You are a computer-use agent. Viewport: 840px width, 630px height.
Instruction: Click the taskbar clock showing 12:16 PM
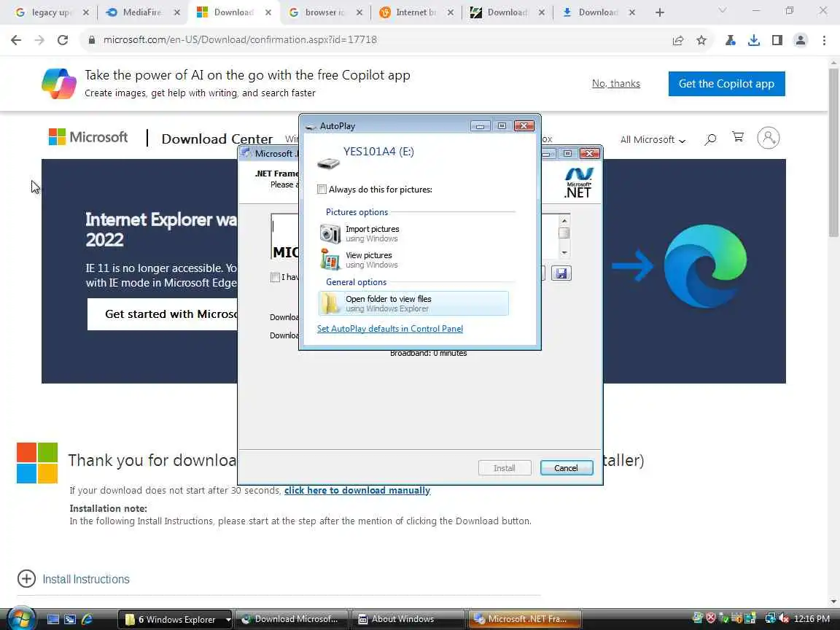[812, 619]
